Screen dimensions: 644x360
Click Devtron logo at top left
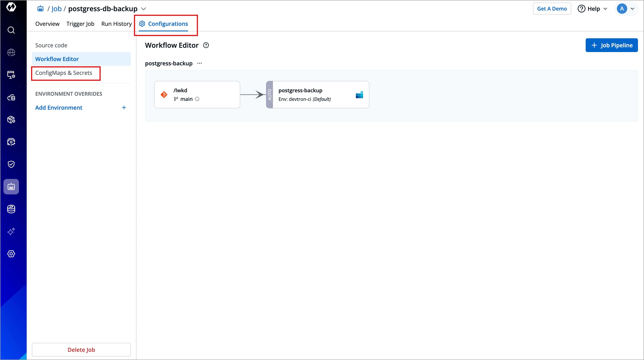tap(11, 7)
